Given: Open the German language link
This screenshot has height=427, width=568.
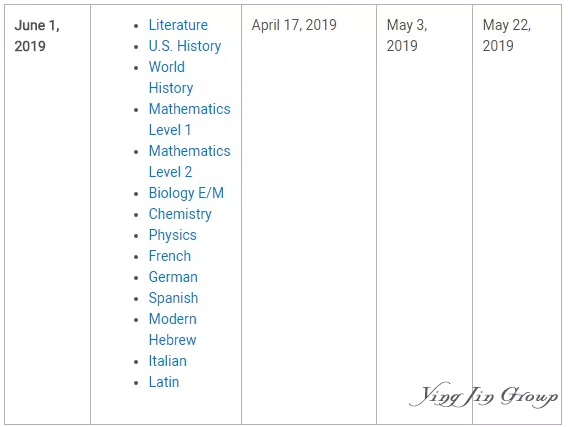Looking at the screenshot, I should (173, 277).
